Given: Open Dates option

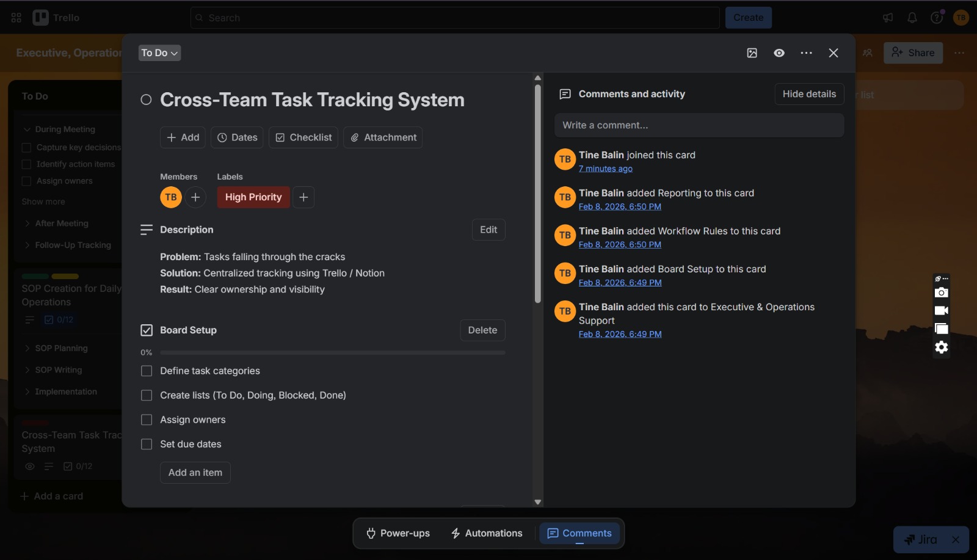Looking at the screenshot, I should (238, 137).
